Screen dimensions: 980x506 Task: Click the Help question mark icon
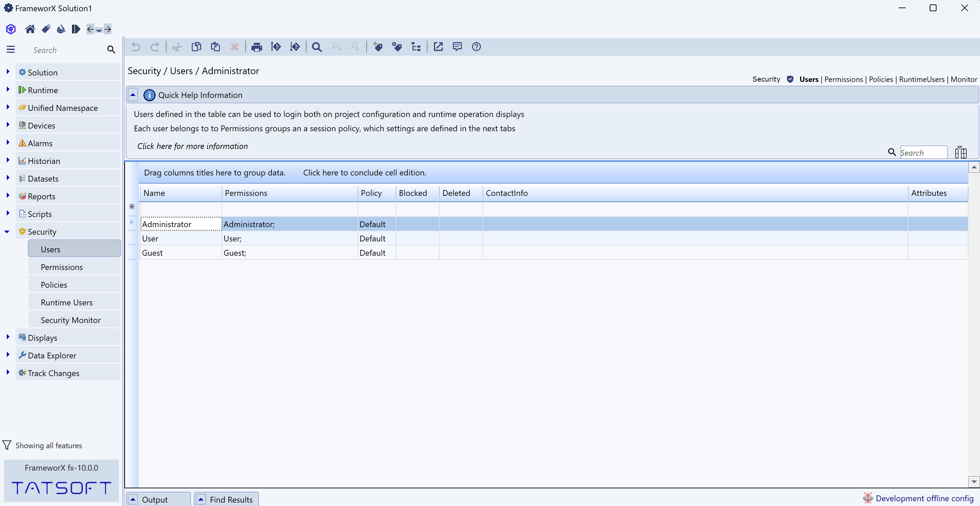point(476,47)
